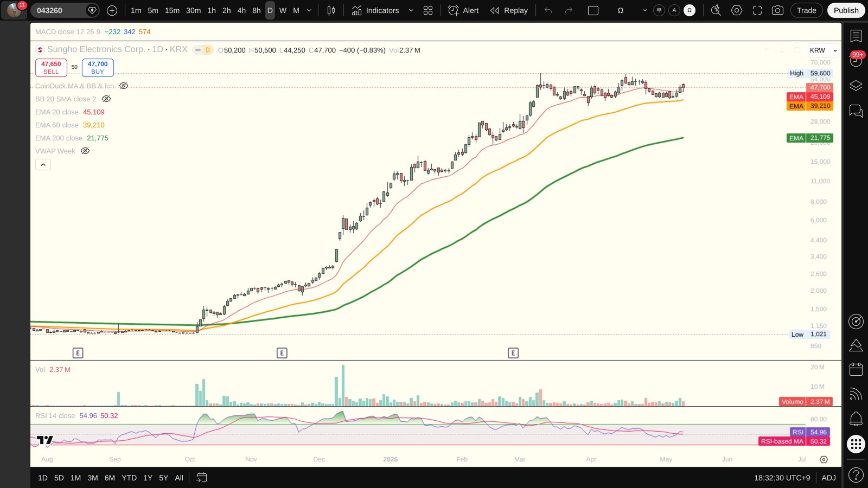
Task: Open the go to date icon
Action: point(201,478)
